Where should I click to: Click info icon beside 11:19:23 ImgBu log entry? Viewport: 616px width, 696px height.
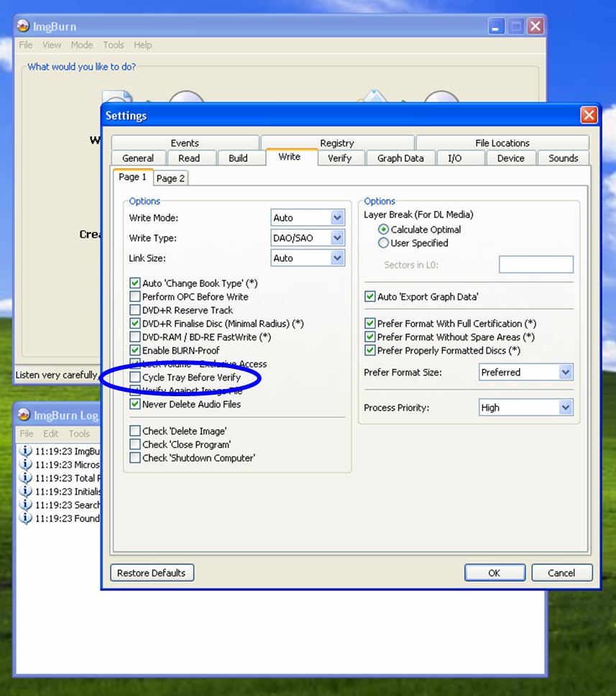click(26, 451)
